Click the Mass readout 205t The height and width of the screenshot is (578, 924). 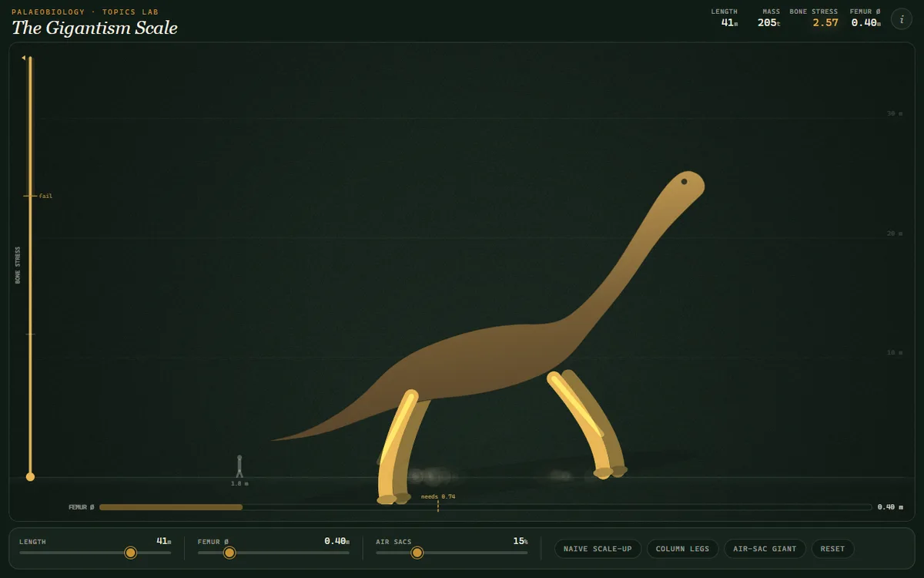point(768,22)
